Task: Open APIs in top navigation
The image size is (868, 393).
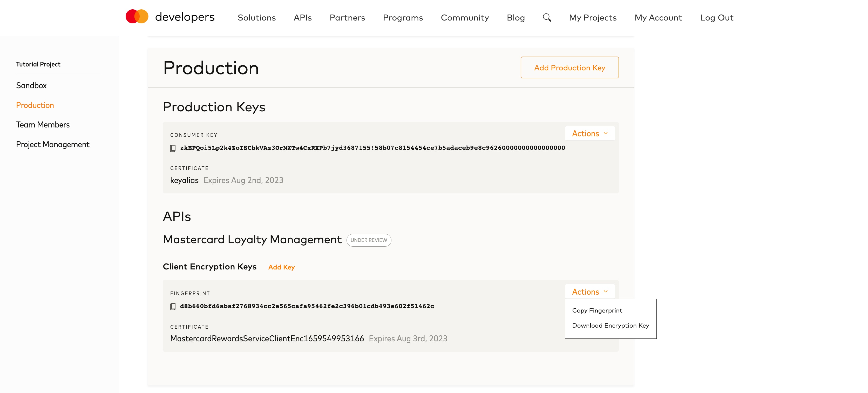Action: point(303,18)
